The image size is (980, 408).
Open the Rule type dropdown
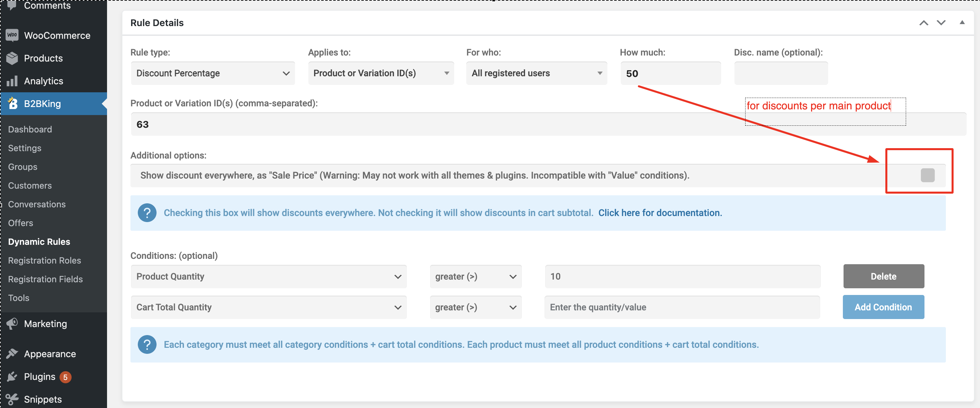pos(213,73)
